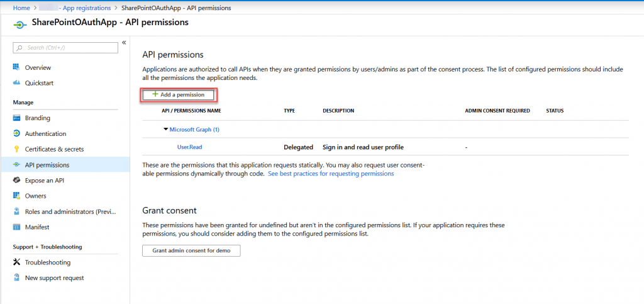Click the Certificates & secrets key icon
The image size is (644, 304).
coord(16,149)
